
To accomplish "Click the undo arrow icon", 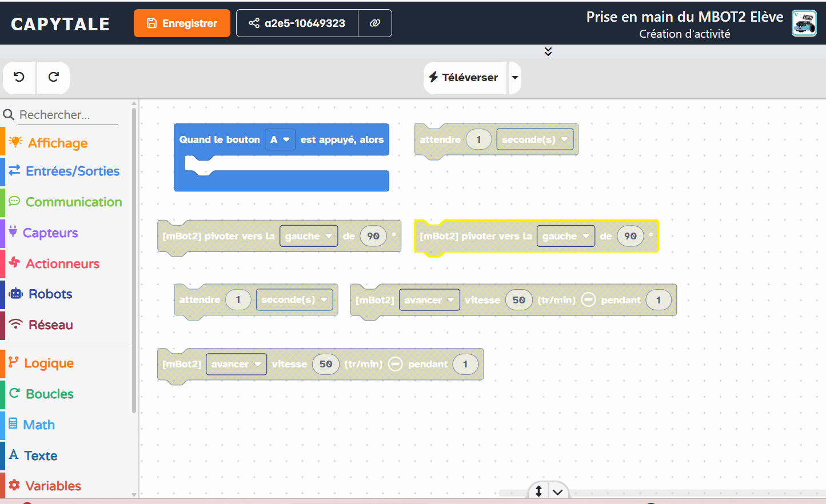I will [x=19, y=77].
